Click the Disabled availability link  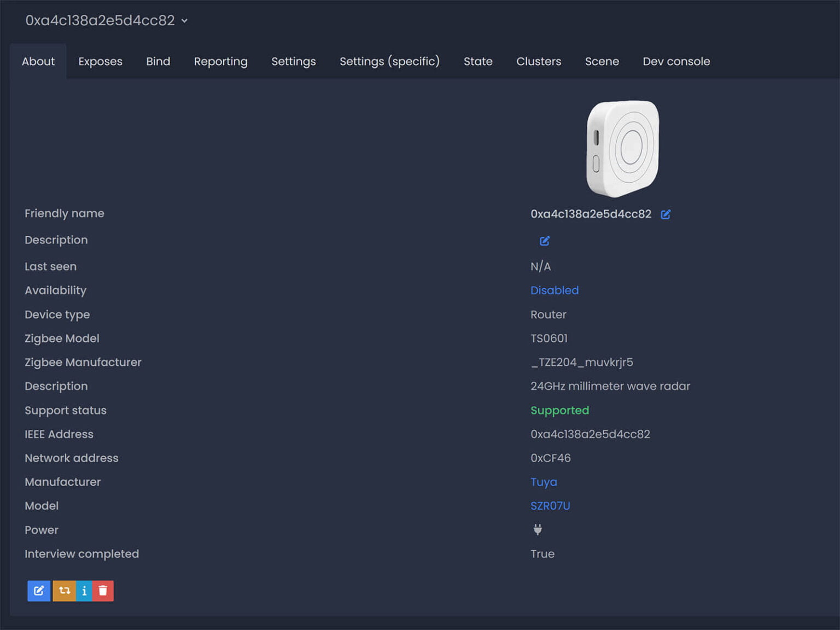[554, 290]
